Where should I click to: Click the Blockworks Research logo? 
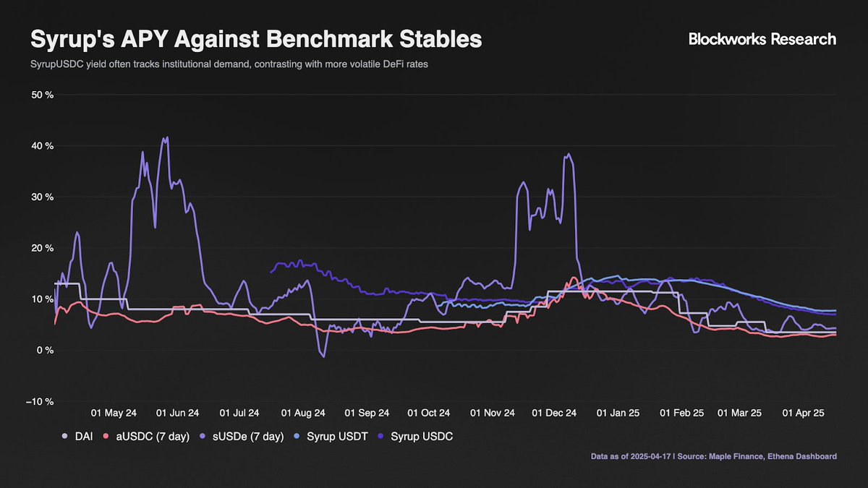coord(762,39)
